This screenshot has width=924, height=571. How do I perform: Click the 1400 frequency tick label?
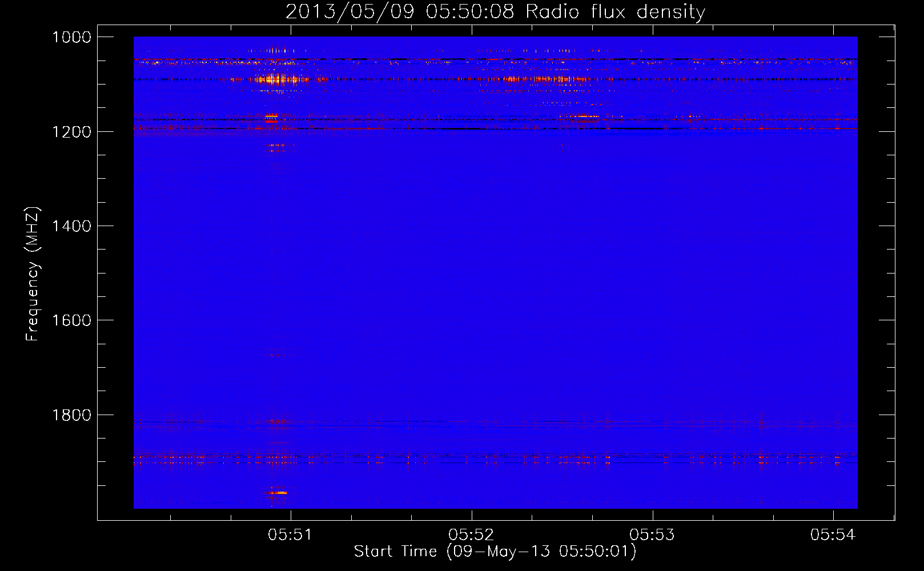pyautogui.click(x=71, y=226)
